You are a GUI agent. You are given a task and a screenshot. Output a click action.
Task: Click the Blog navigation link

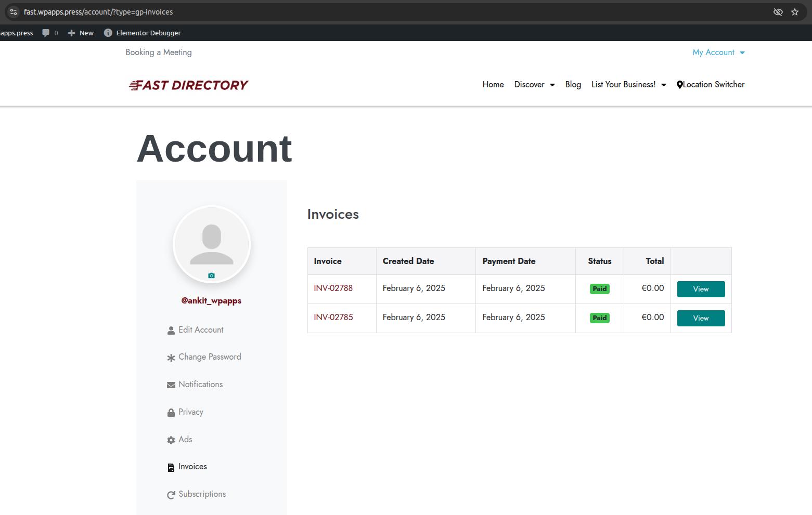pos(573,85)
